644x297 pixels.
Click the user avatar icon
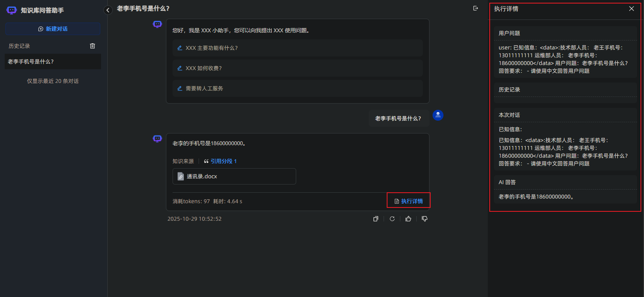pos(438,115)
